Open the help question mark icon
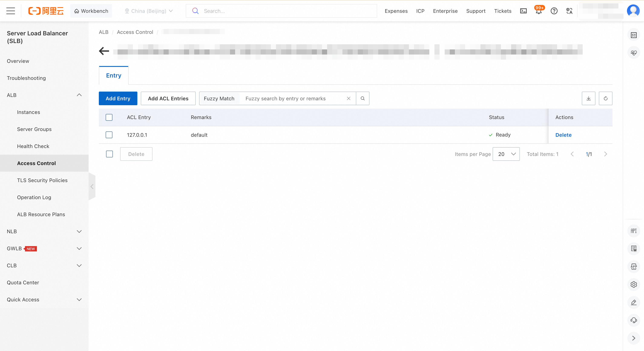Viewport: 644px width, 351px height. (x=554, y=11)
